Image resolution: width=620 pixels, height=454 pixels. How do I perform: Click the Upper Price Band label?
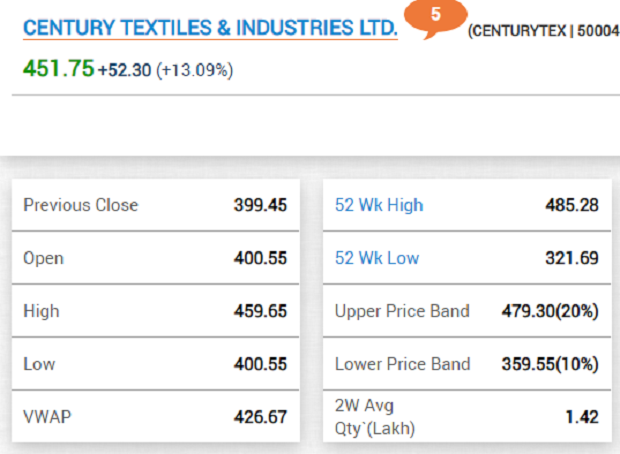pos(402,311)
